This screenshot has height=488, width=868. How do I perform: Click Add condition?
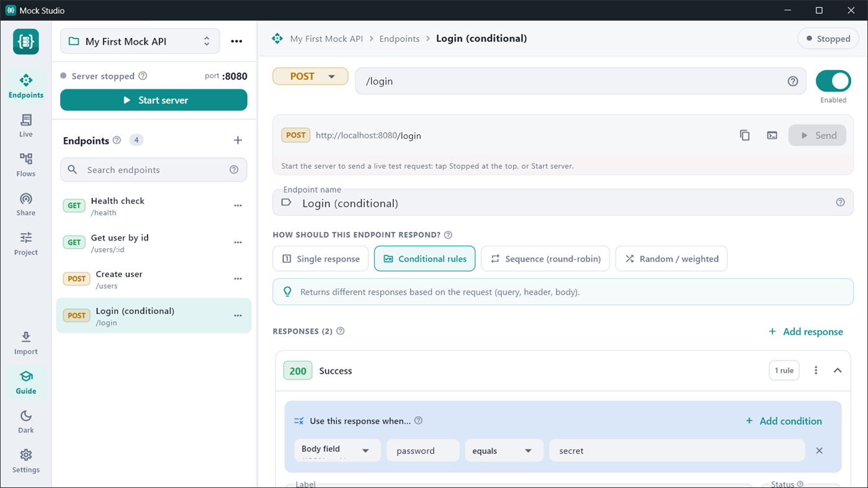tap(784, 421)
